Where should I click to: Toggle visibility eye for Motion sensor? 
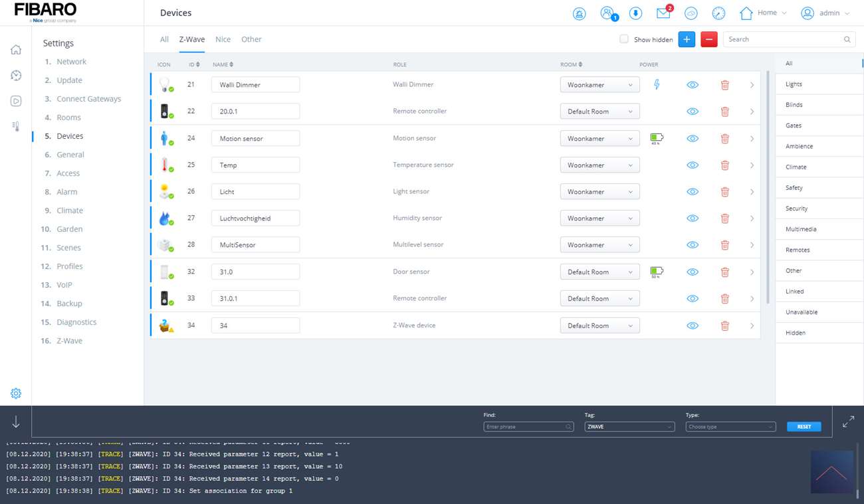tap(693, 139)
